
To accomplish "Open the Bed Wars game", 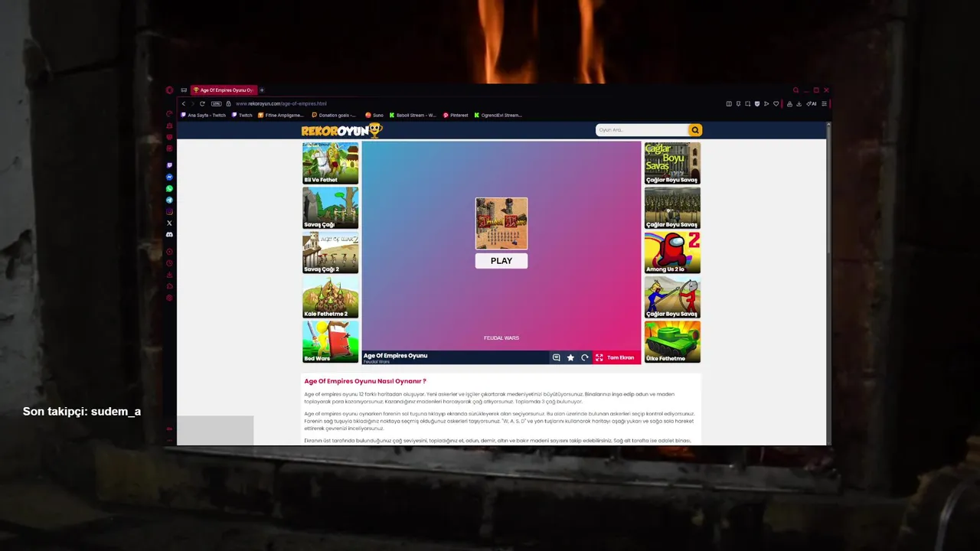I will click(330, 341).
